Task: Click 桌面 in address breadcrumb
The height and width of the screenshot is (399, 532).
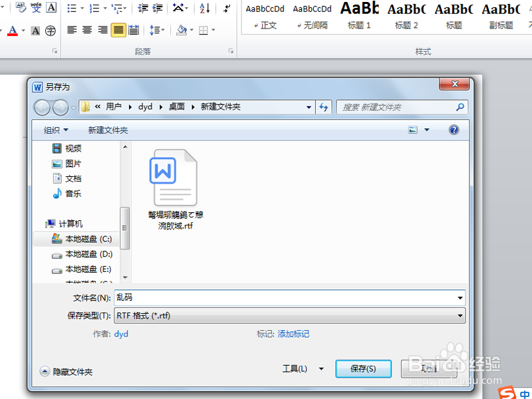Action: pos(177,107)
